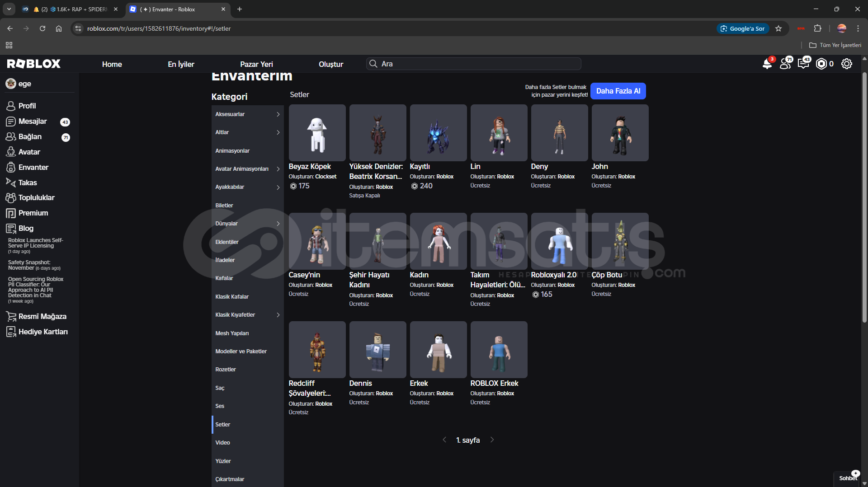
Task: Open the settings gear icon
Action: click(x=847, y=64)
